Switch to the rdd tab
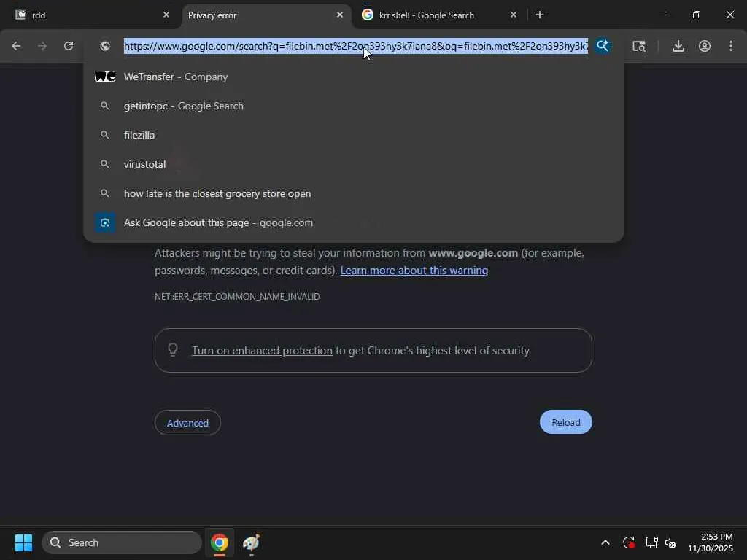The image size is (747, 560). 90,15
